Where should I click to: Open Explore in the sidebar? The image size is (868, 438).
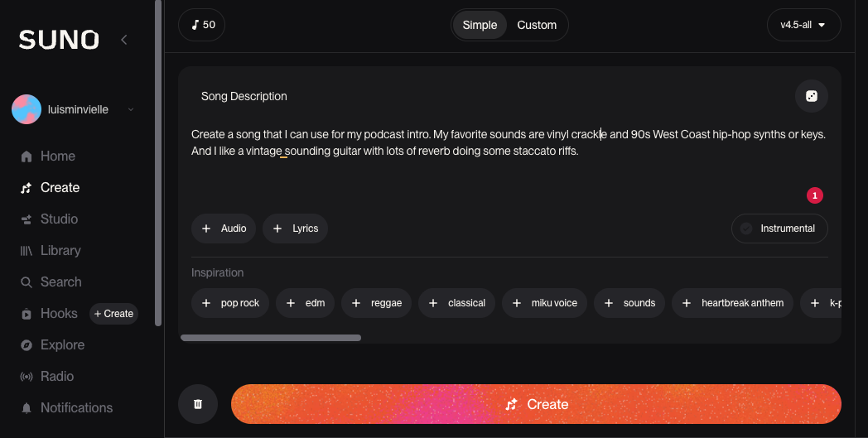[62, 345]
